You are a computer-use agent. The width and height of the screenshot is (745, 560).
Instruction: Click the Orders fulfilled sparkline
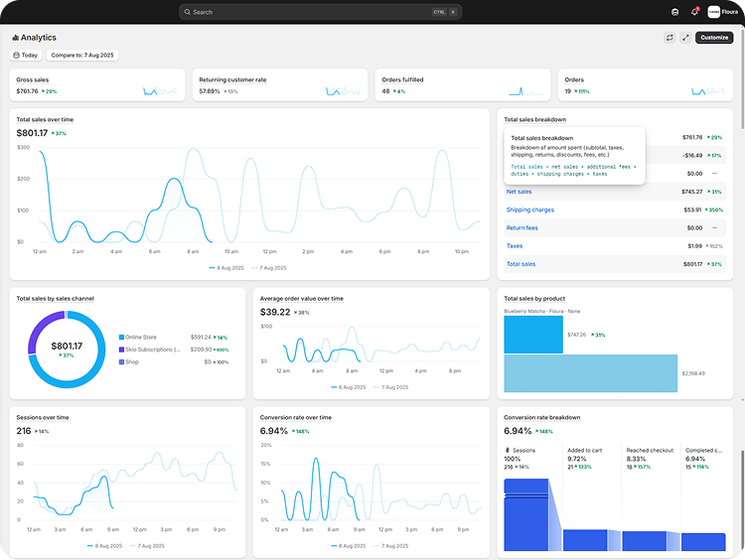(x=525, y=90)
